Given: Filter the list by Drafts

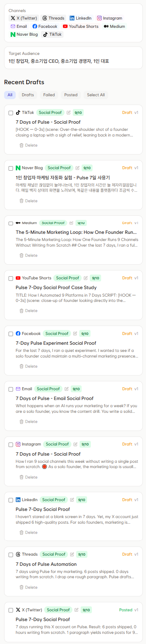Looking at the screenshot, I should click(28, 95).
